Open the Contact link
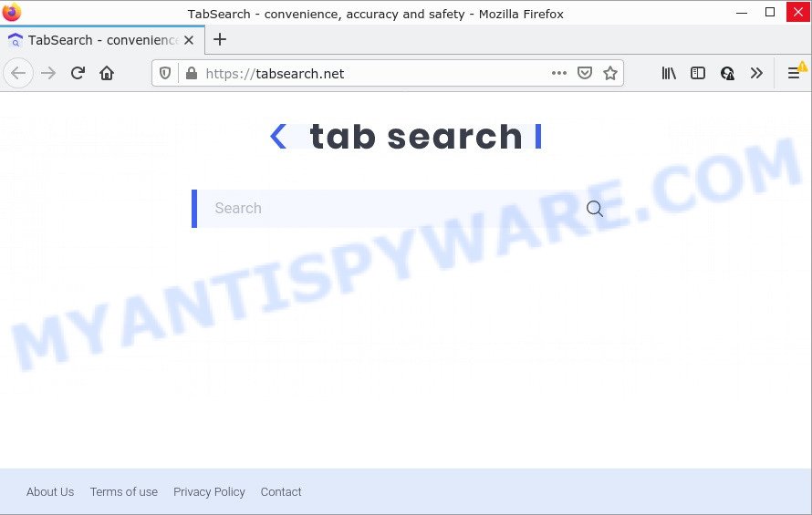812x515 pixels. point(281,491)
